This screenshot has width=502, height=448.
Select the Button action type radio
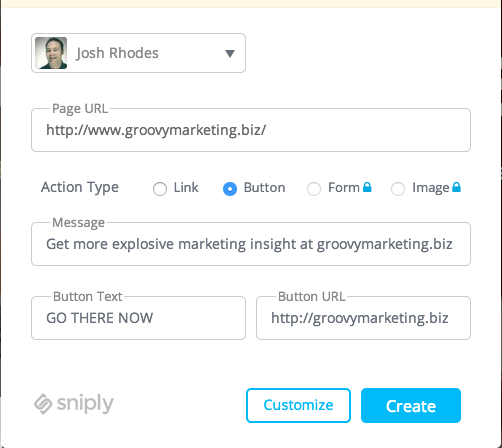[230, 189]
